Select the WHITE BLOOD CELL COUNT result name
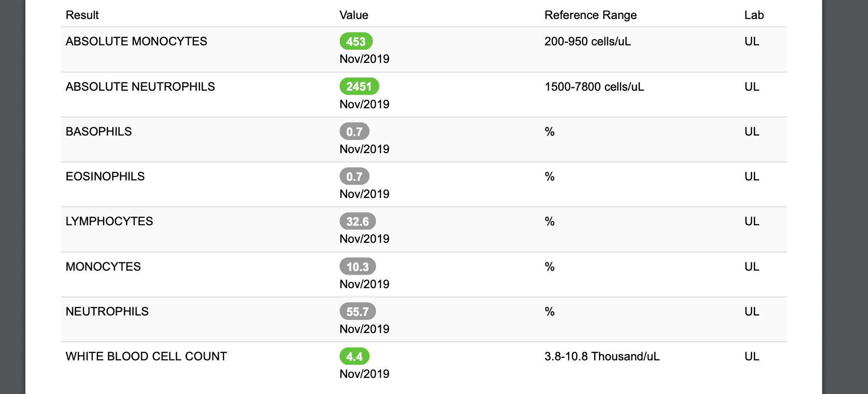The width and height of the screenshot is (868, 394). point(146,356)
